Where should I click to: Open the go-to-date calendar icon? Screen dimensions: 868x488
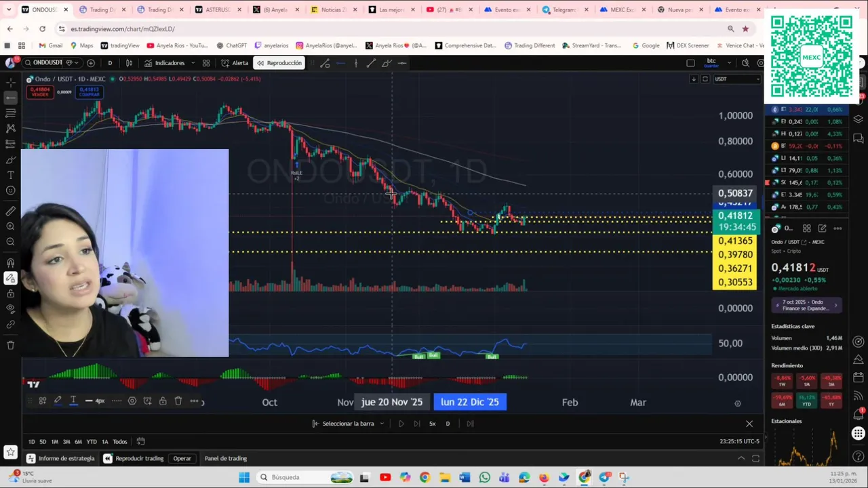click(140, 441)
